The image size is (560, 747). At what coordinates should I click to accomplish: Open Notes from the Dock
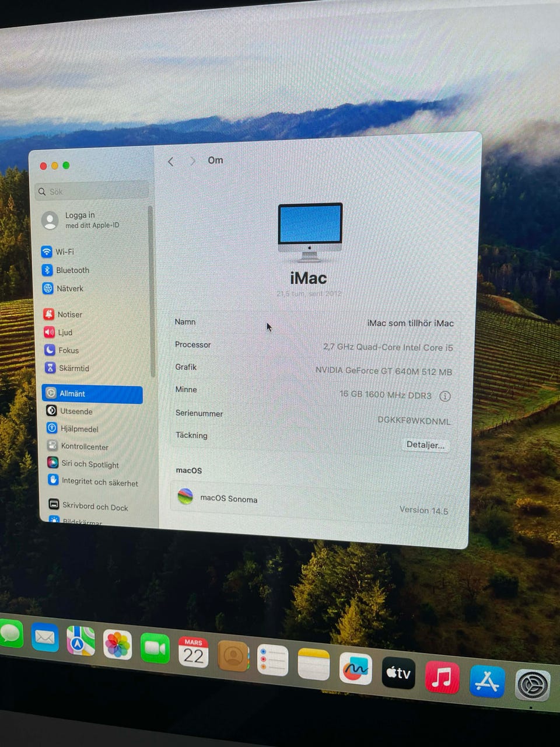(x=313, y=664)
